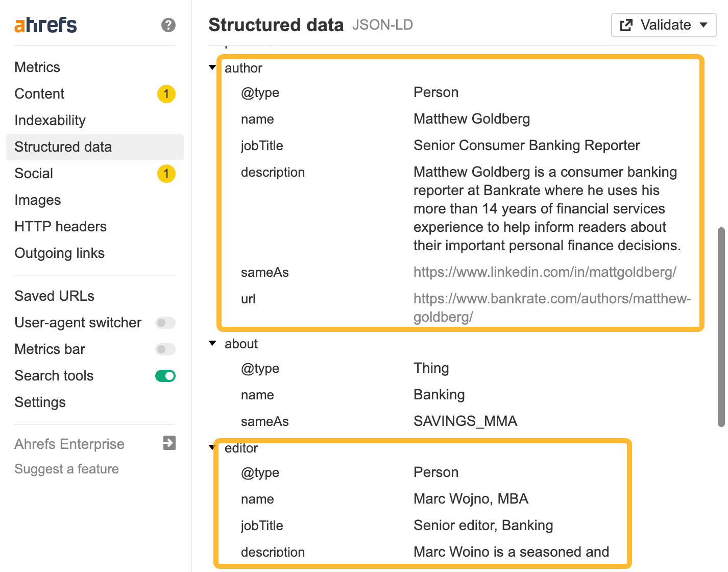Click Suggest a feature
This screenshot has width=728, height=572.
[x=66, y=469]
